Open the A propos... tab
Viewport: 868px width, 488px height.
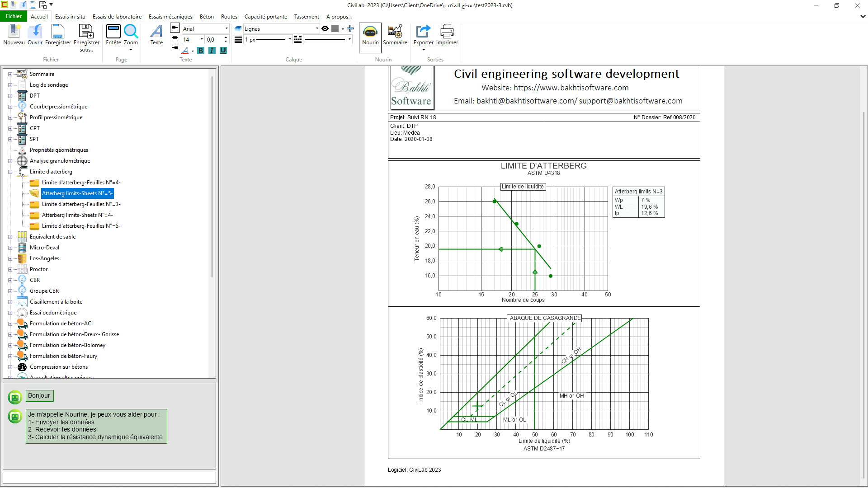(x=339, y=17)
